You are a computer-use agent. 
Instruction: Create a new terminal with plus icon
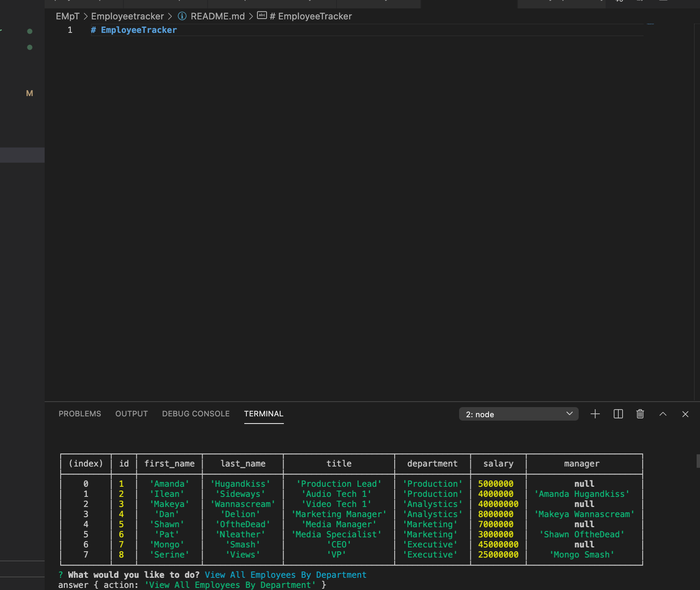point(595,414)
